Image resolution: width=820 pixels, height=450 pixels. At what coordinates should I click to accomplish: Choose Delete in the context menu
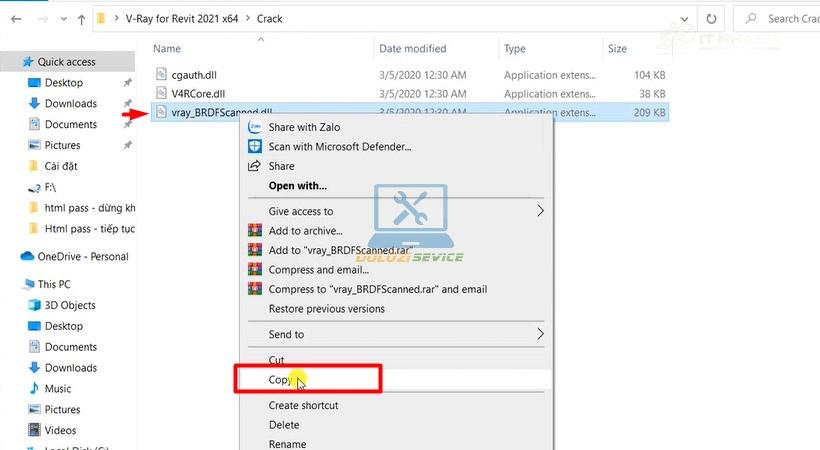284,425
